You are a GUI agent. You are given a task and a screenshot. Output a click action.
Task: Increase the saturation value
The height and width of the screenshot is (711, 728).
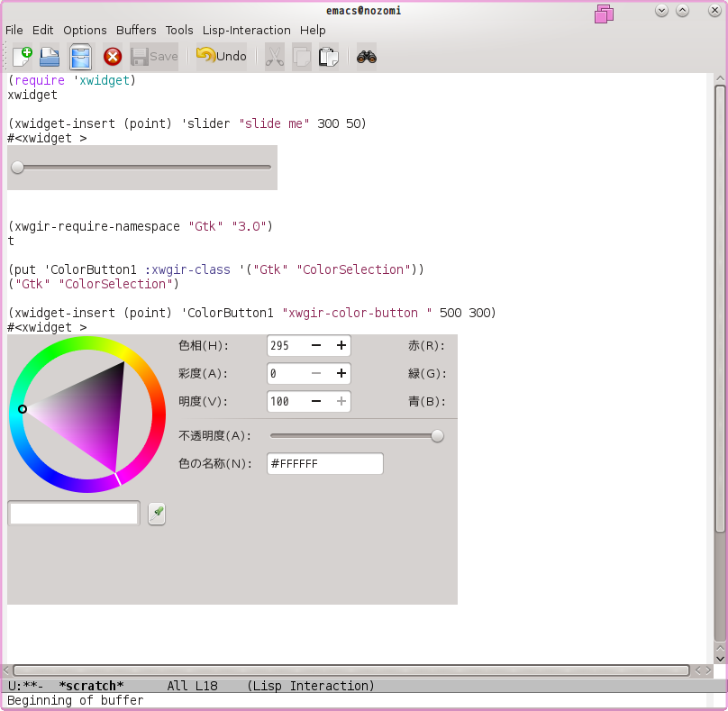click(x=341, y=373)
